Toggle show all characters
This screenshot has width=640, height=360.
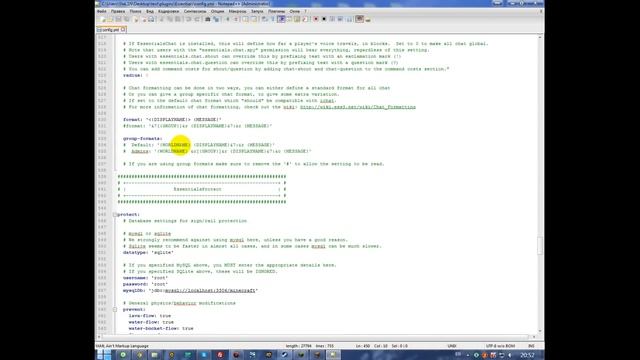(x=273, y=19)
